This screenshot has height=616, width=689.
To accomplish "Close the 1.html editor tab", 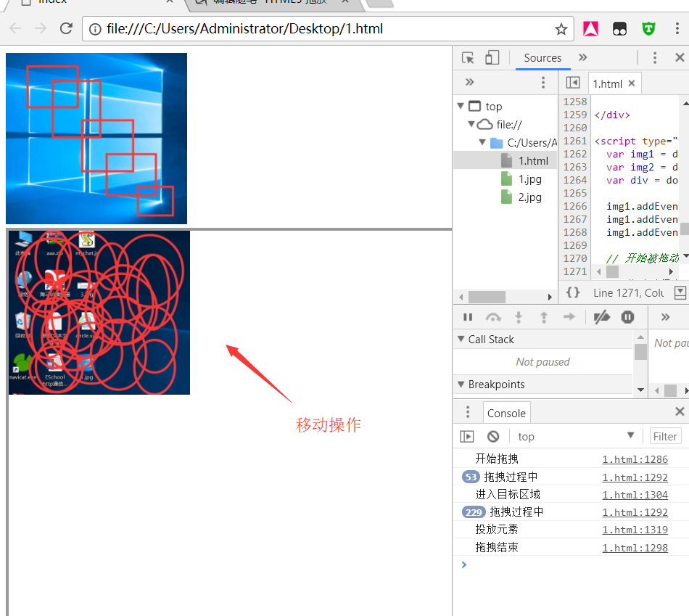I will (x=632, y=83).
